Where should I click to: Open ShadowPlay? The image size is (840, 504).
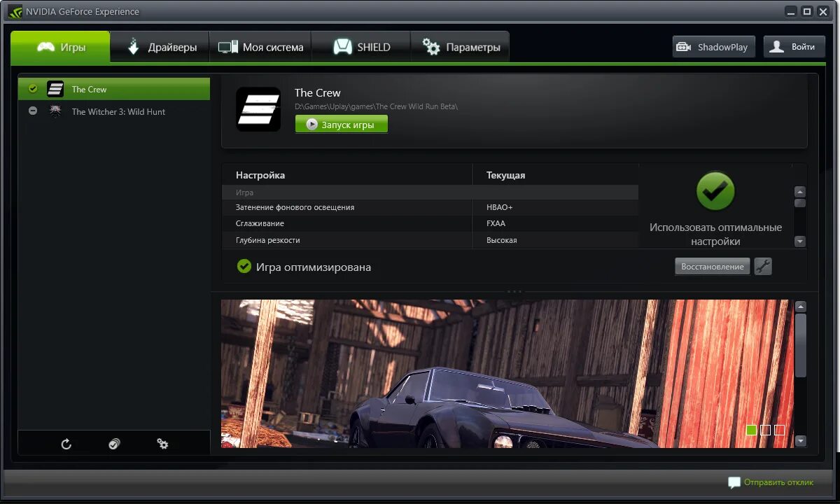714,47
